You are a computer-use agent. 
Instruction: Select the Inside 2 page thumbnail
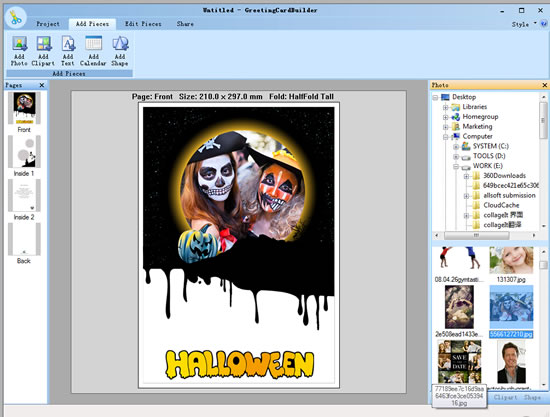click(x=24, y=195)
